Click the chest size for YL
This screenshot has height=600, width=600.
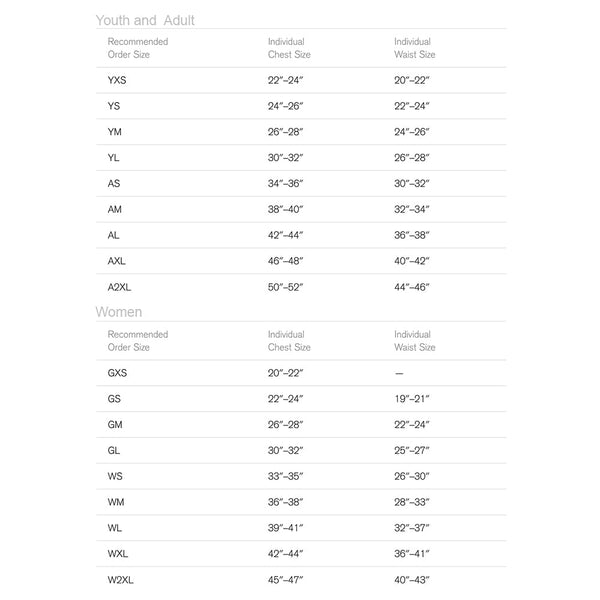(285, 157)
